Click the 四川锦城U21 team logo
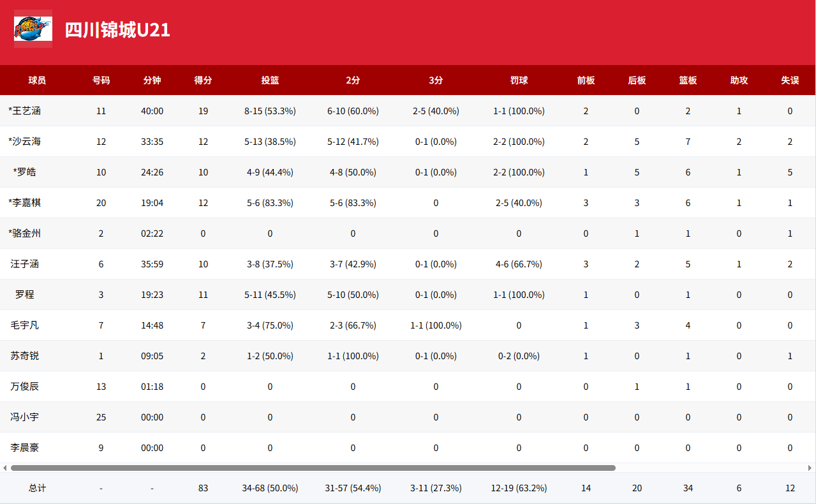Image resolution: width=816 pixels, height=504 pixels. coord(33,29)
